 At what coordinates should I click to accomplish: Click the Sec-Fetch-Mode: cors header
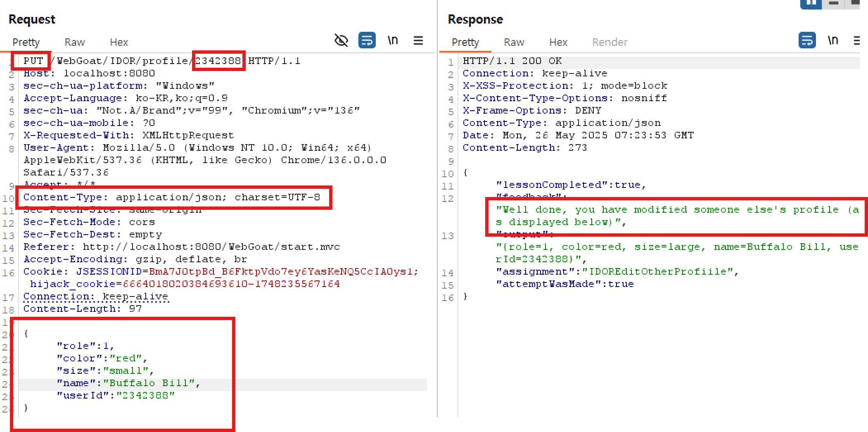pos(89,222)
